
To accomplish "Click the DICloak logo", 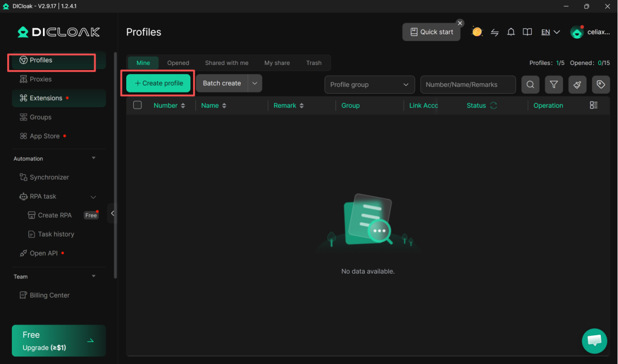I will click(59, 32).
